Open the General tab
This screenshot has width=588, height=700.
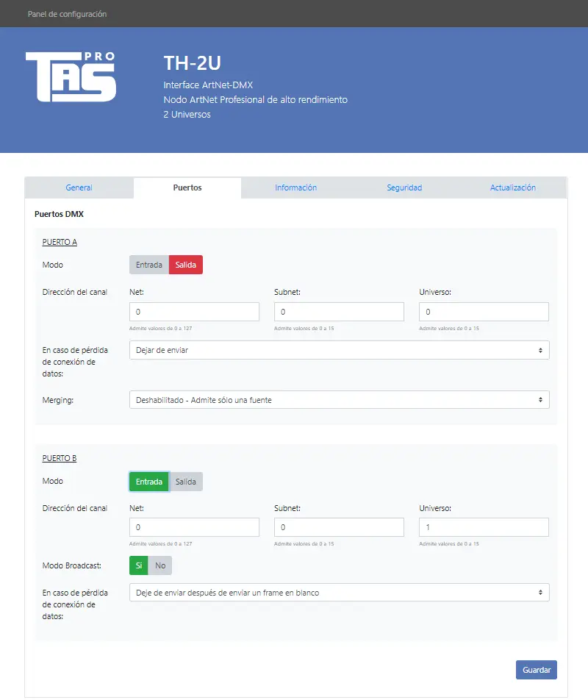pyautogui.click(x=79, y=187)
